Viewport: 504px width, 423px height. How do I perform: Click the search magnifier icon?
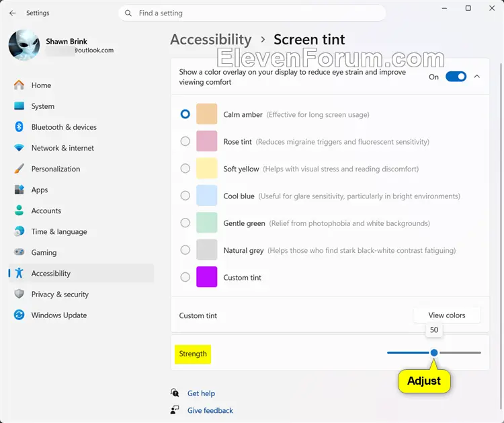point(128,13)
